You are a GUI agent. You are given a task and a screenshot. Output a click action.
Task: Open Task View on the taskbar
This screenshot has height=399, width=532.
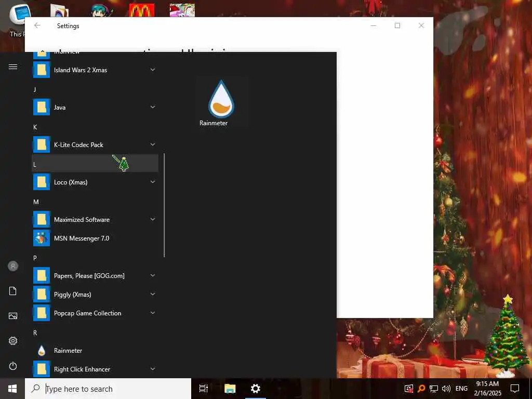(204, 389)
